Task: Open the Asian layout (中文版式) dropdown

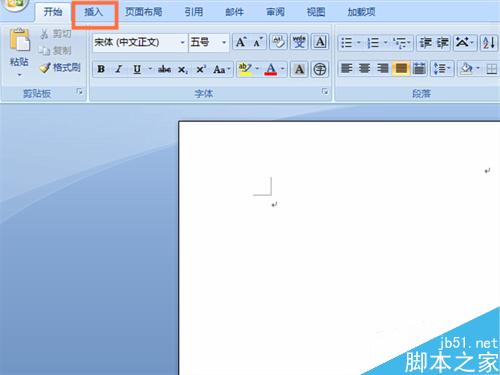Action: 465,43
